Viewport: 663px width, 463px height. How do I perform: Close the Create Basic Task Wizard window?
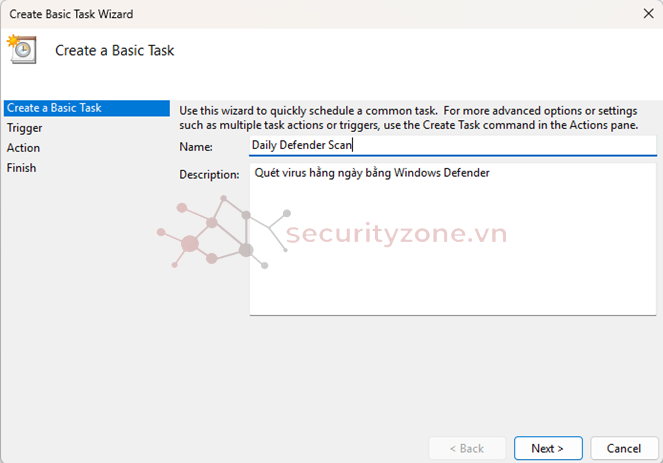[x=648, y=14]
